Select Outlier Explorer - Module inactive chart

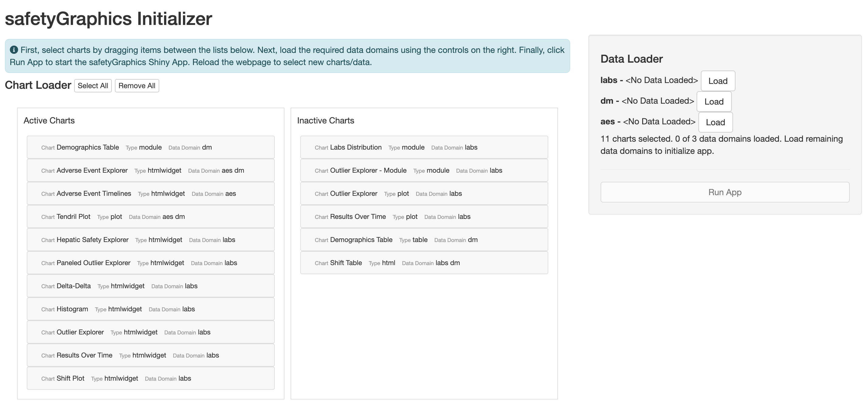424,170
